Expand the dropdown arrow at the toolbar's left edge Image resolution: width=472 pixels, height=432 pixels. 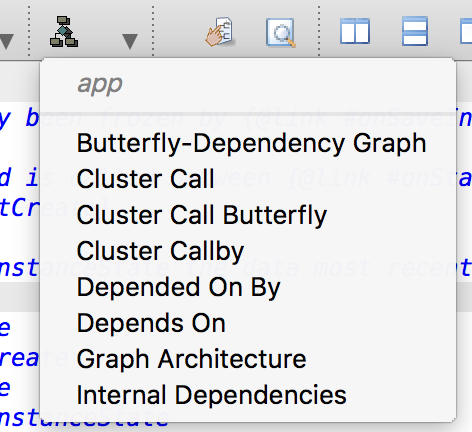pyautogui.click(x=6, y=41)
